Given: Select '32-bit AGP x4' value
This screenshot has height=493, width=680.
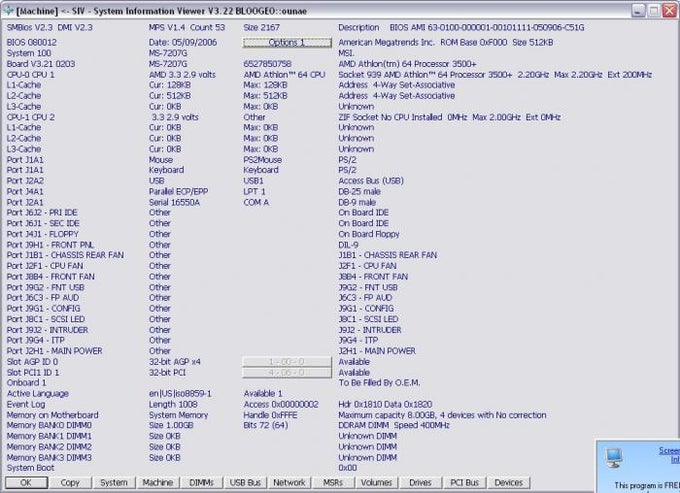Looking at the screenshot, I should coord(174,362).
